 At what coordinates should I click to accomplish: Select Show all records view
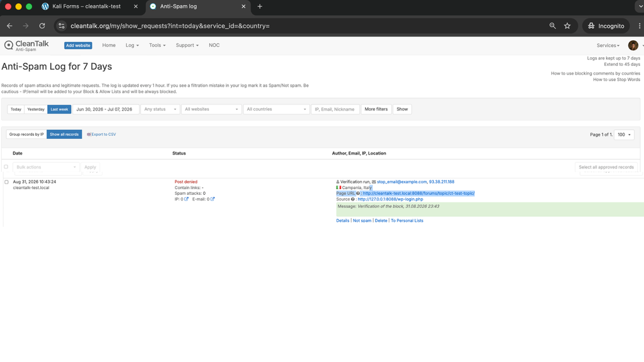(x=64, y=134)
